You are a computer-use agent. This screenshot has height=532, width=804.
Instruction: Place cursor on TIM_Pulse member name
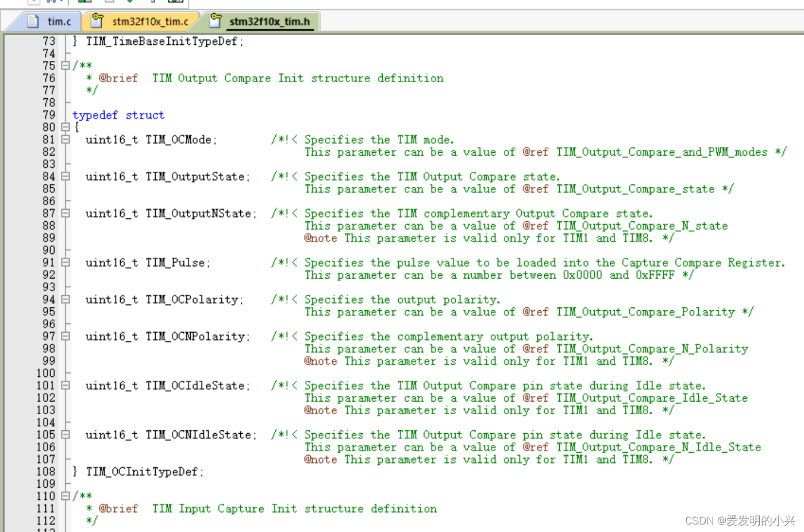(x=175, y=263)
